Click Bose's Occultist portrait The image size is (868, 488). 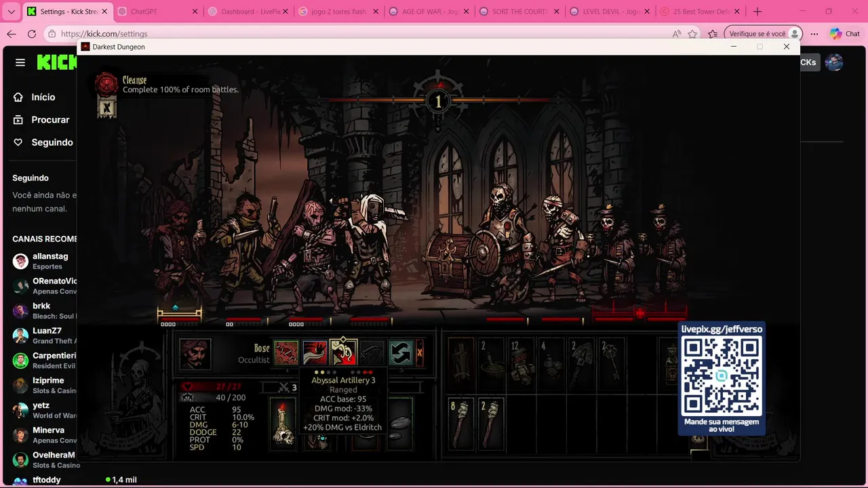(x=195, y=354)
